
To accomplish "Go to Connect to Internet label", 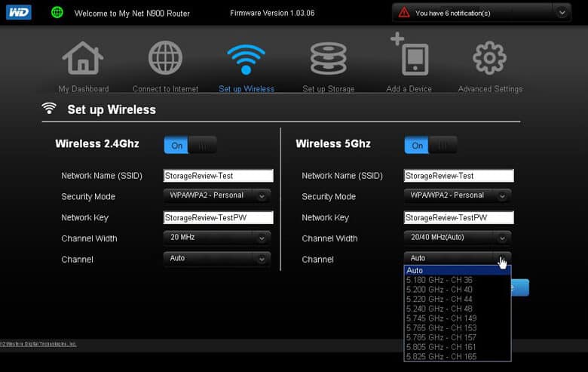I will point(165,89).
